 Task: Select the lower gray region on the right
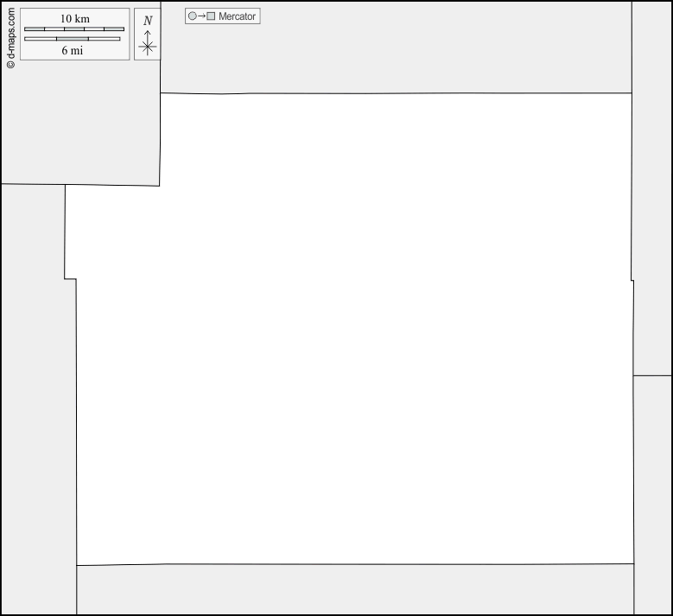(653, 492)
